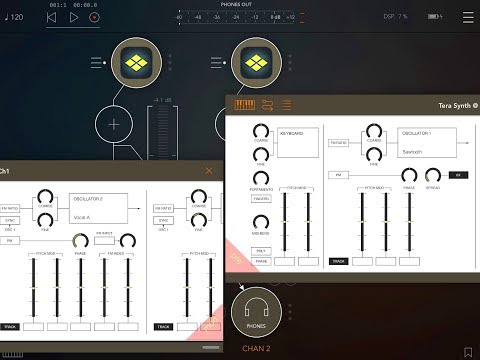Turn Oscillator 2 COARSE knob

[x=45, y=197]
